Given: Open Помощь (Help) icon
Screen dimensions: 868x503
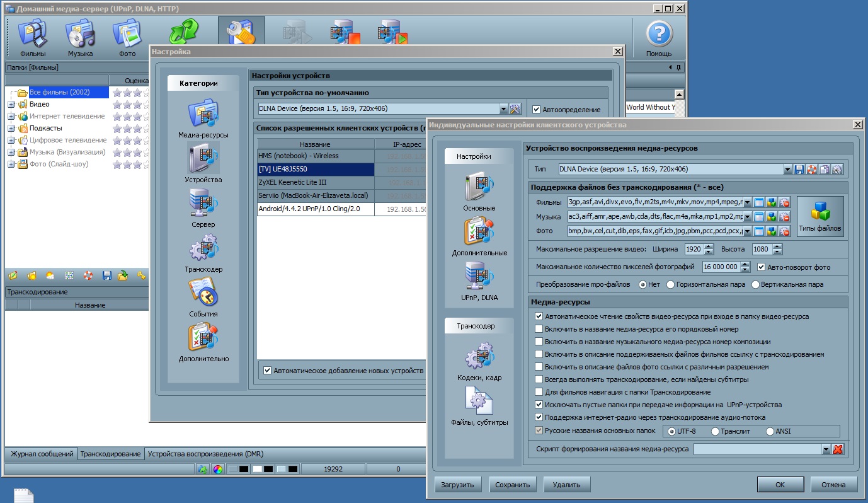Looking at the screenshot, I should click(x=659, y=35).
